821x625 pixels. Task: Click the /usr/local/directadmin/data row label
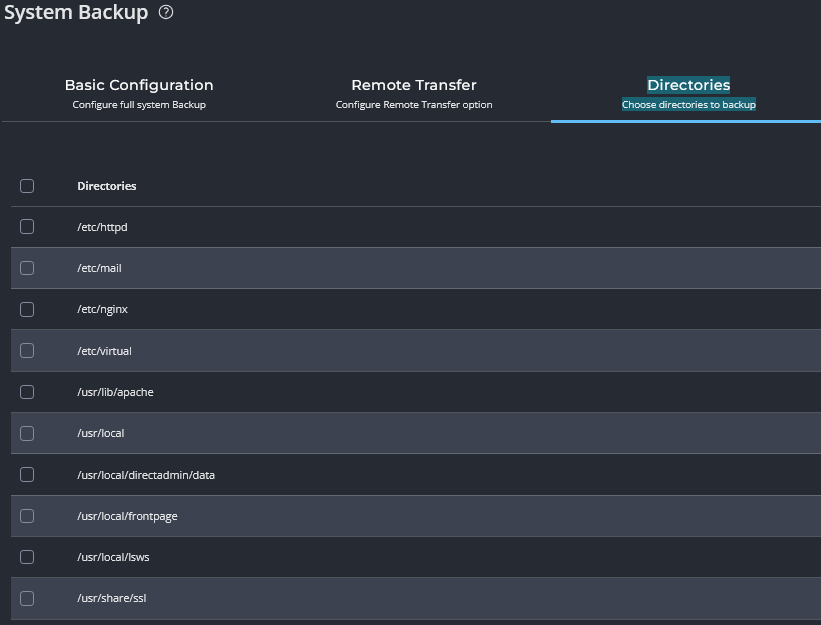point(146,475)
